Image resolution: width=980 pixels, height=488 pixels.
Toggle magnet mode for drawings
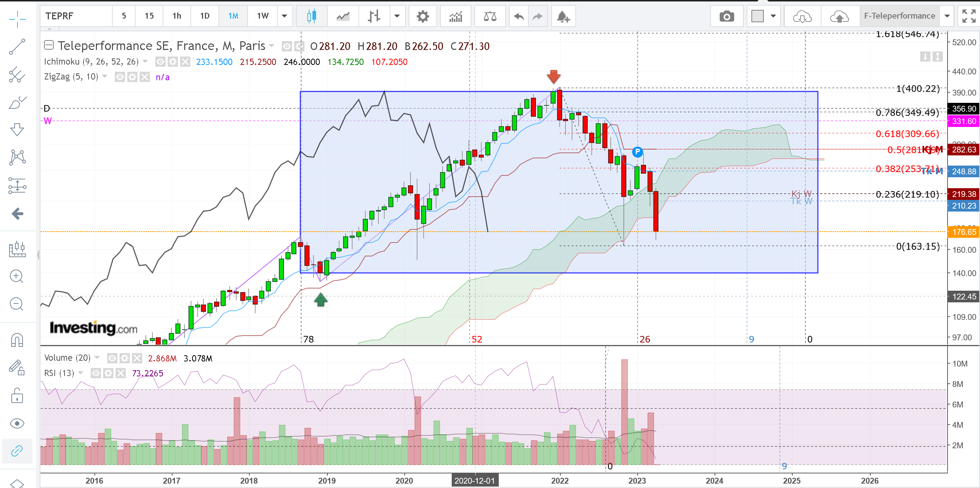pos(17,340)
